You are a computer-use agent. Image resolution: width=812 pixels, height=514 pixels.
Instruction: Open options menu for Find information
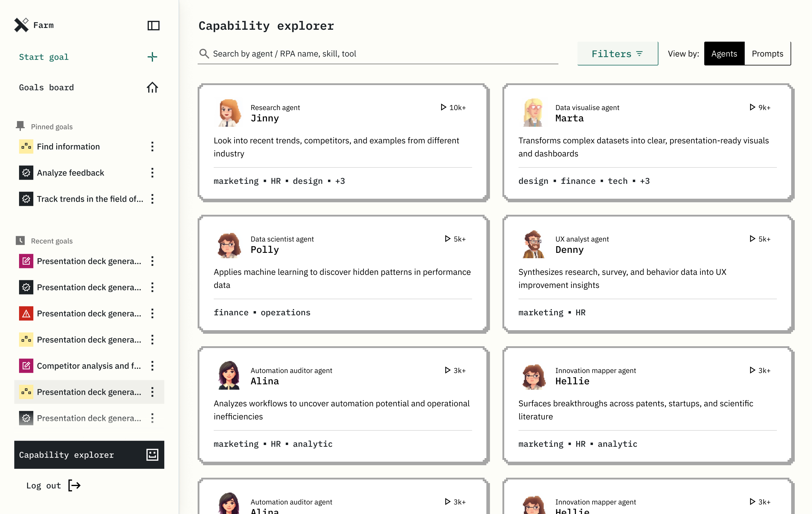[x=152, y=146]
